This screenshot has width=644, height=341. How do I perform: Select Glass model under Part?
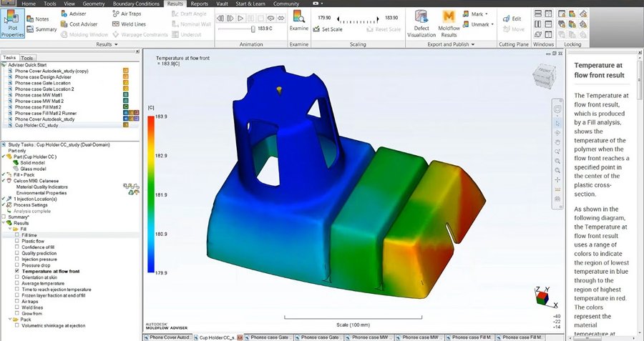[x=33, y=169]
